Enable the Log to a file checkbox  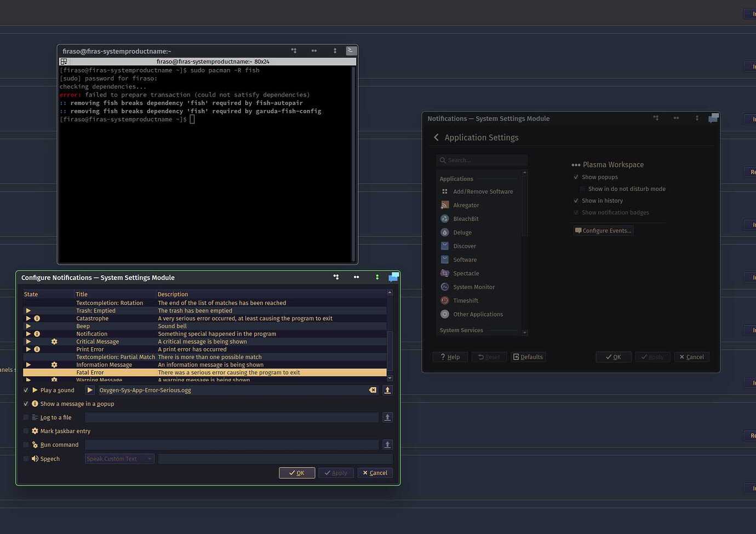pos(26,417)
